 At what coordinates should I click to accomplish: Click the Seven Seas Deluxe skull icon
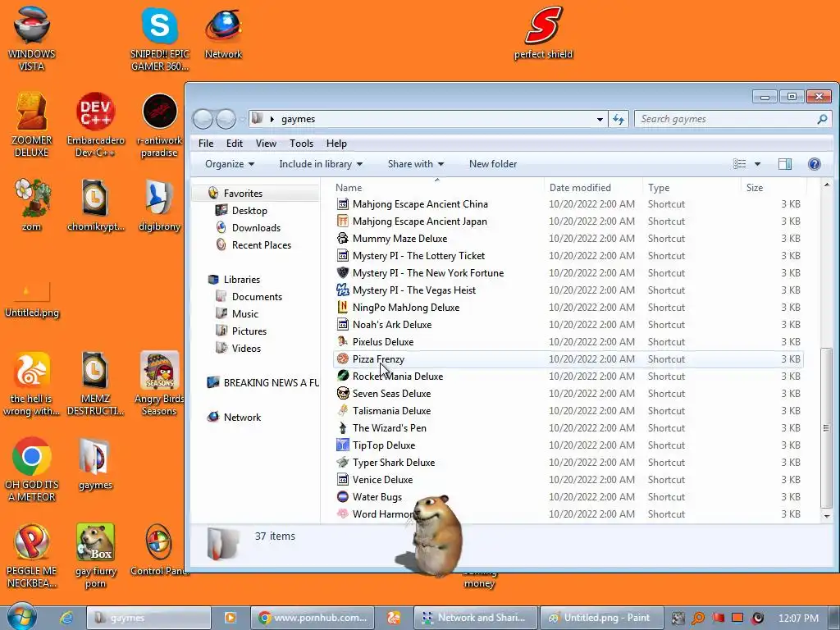pos(342,393)
